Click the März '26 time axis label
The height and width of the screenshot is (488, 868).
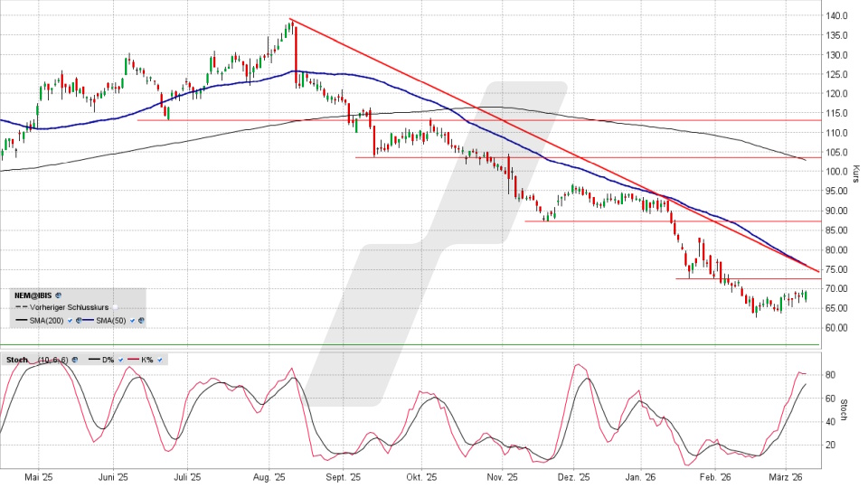coord(788,476)
